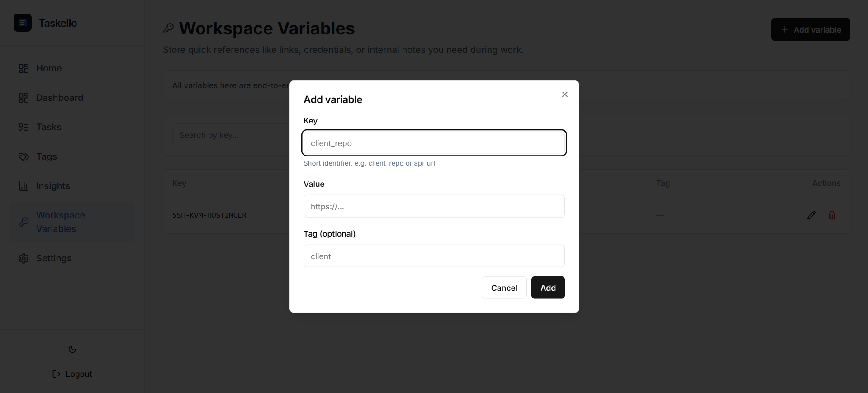Open the Tasks page

pyautogui.click(x=48, y=127)
